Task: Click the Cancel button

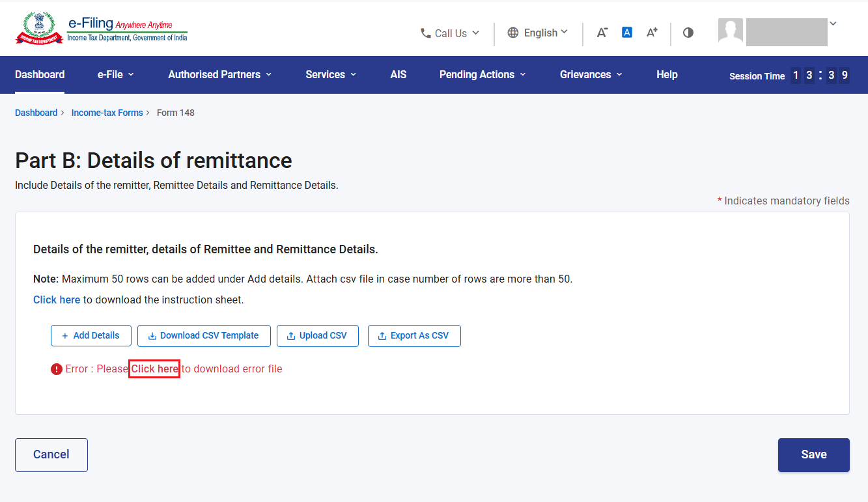Action: pos(51,454)
